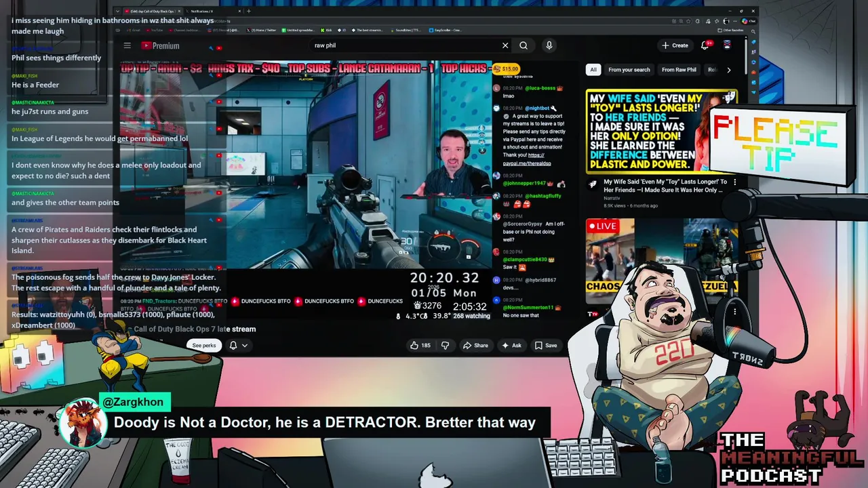Viewport: 868px width, 488px height.
Task: Open YouTube notifications bell with 9+ badge
Action: (707, 45)
